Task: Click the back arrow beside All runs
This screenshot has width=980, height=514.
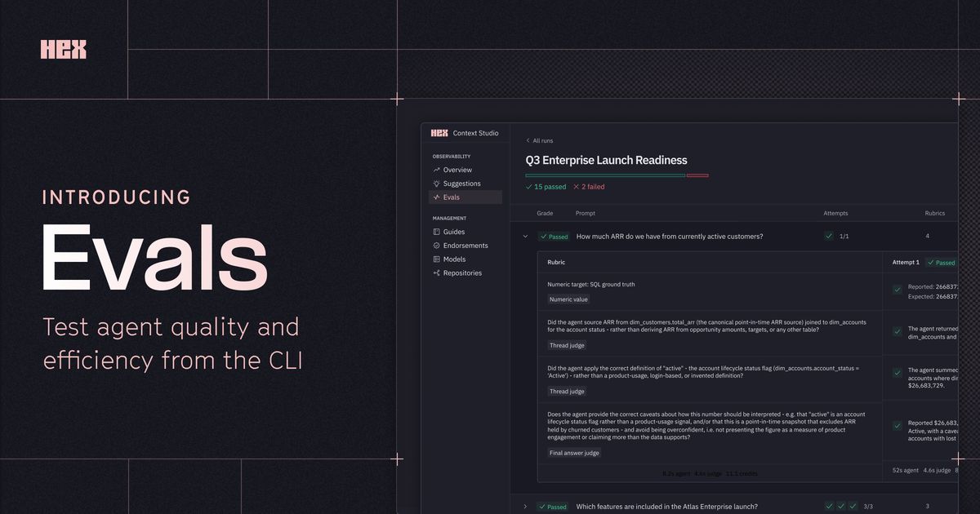Action: (528, 140)
